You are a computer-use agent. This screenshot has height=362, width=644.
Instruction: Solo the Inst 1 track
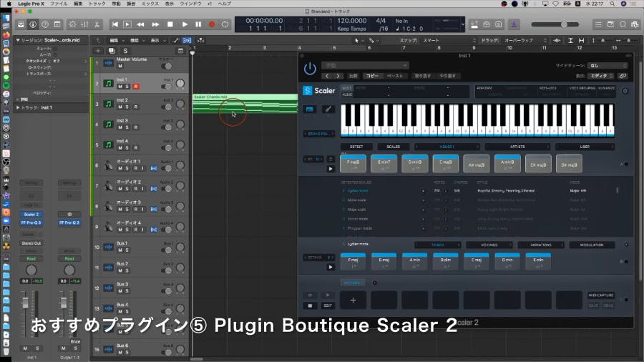pos(127,87)
